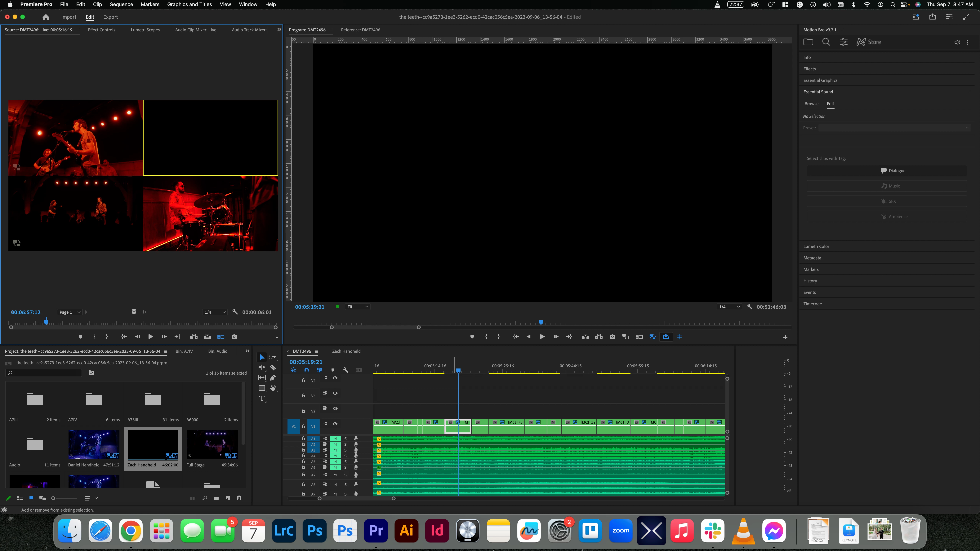Hide track V2 with eye icon
980x551 pixels.
(335, 408)
